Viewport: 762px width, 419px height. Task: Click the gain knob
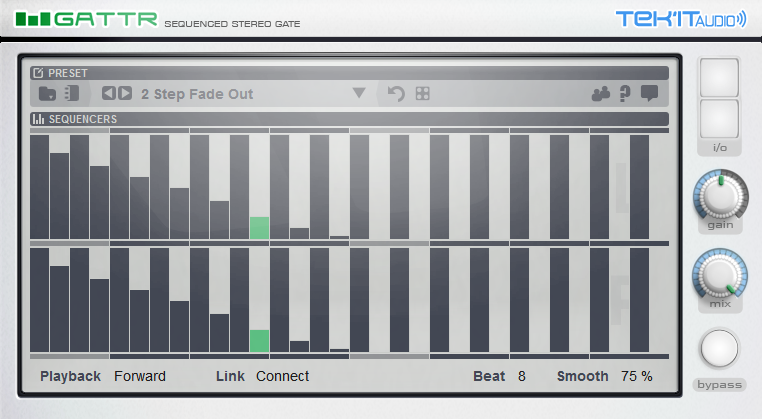point(720,195)
